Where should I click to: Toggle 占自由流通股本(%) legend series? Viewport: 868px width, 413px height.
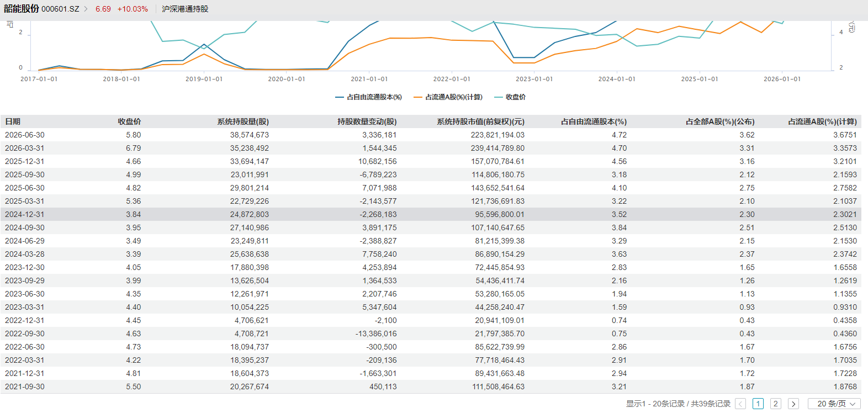click(x=368, y=97)
